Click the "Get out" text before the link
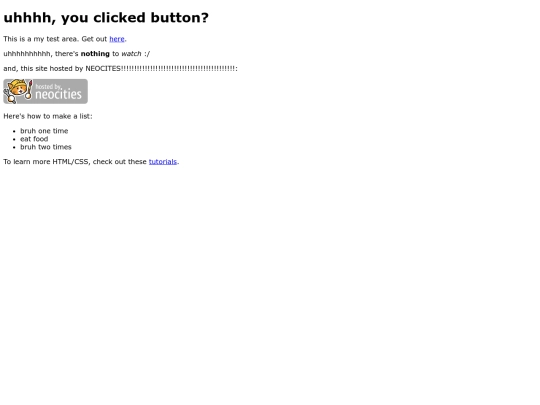 click(94, 39)
